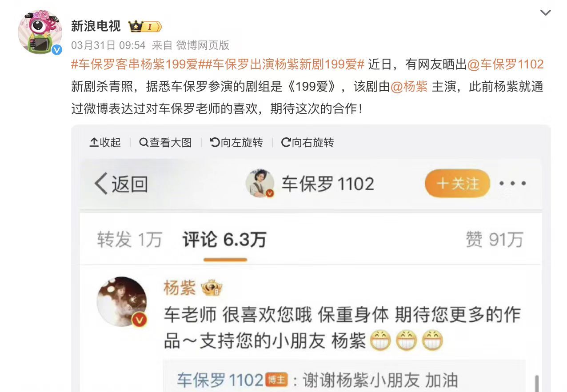
Task: Open the 新浪电视 profile avatar
Action: coord(40,32)
